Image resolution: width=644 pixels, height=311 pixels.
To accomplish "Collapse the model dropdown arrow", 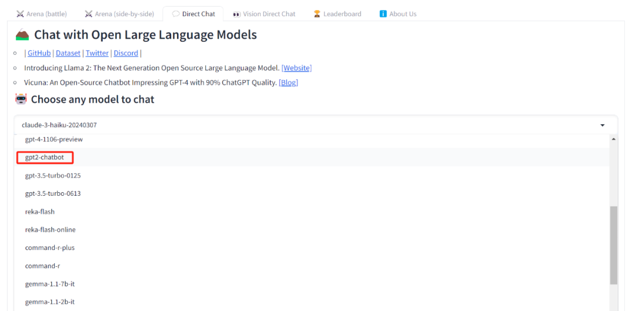I will pyautogui.click(x=602, y=125).
